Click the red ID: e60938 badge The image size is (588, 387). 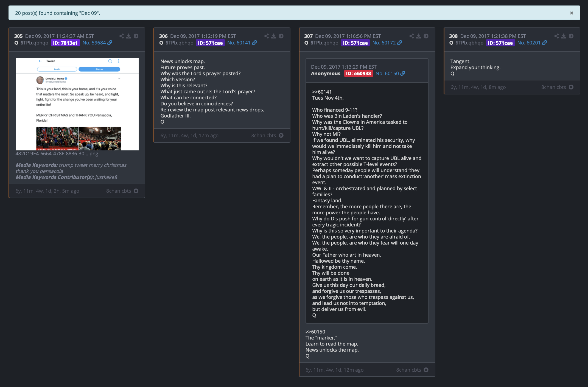pyautogui.click(x=359, y=74)
